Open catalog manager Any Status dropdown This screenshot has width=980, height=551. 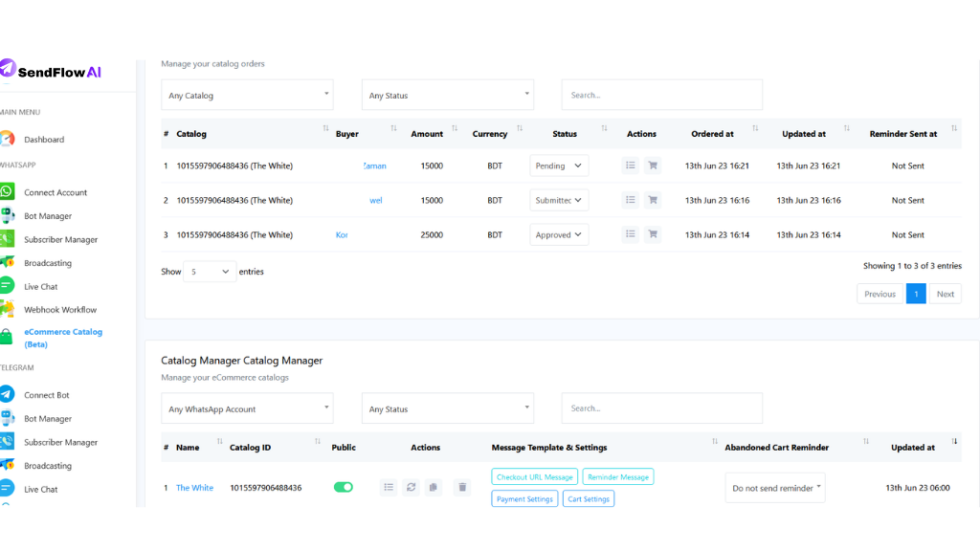pyautogui.click(x=448, y=408)
